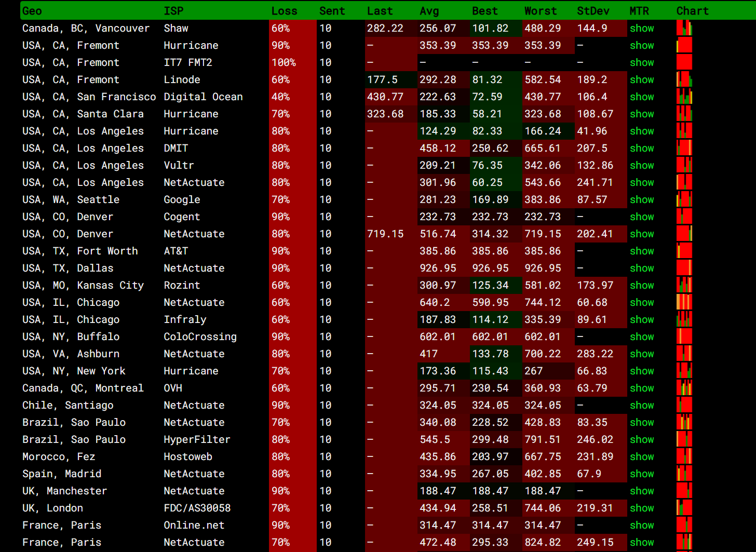
Task: Click the StDev column header
Action: tap(593, 11)
